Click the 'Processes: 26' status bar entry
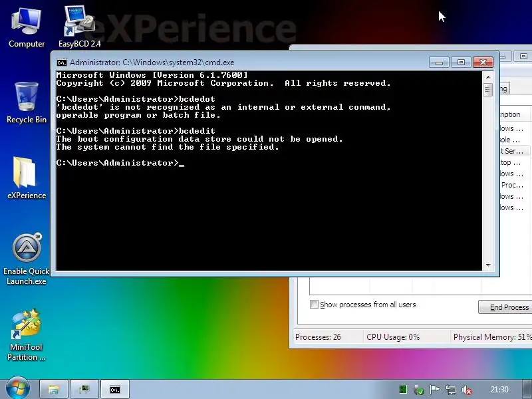Image resolution: width=532 pixels, height=399 pixels. pyautogui.click(x=318, y=337)
